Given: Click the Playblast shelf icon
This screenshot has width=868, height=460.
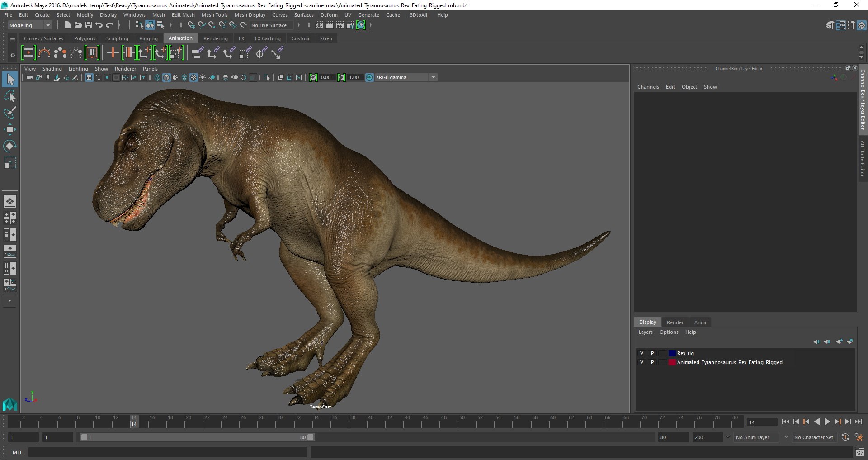Looking at the screenshot, I should (x=28, y=53).
